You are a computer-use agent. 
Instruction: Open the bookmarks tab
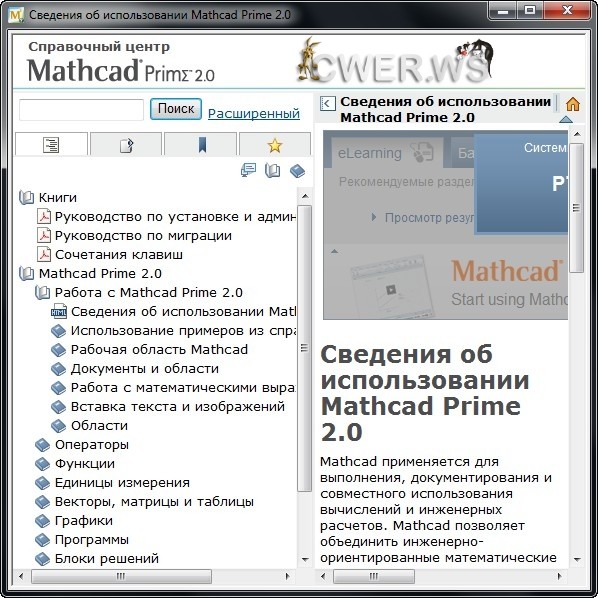pyautogui.click(x=201, y=144)
